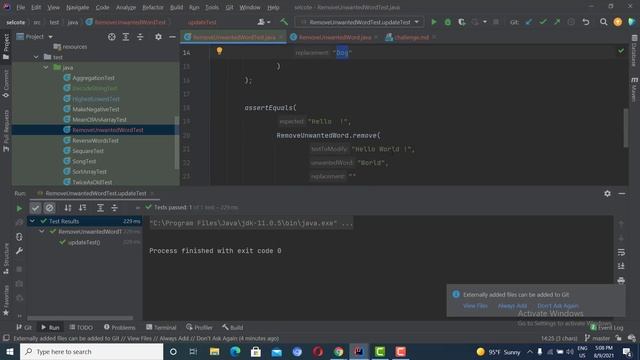Toggle Show Passed tests filter
The width and height of the screenshot is (640, 360).
coord(36,208)
